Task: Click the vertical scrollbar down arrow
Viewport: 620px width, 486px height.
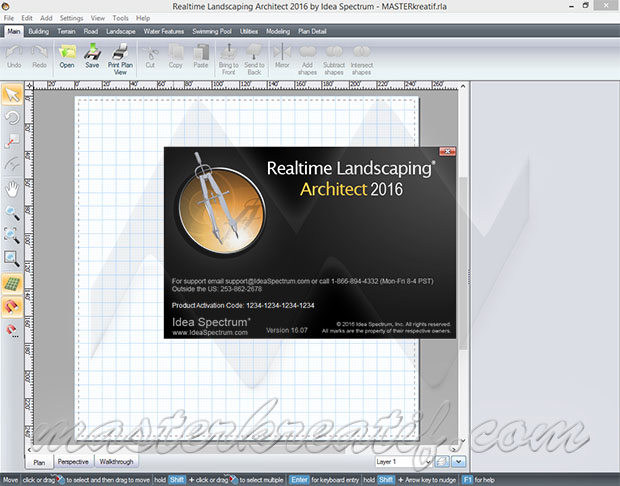Action: (463, 441)
